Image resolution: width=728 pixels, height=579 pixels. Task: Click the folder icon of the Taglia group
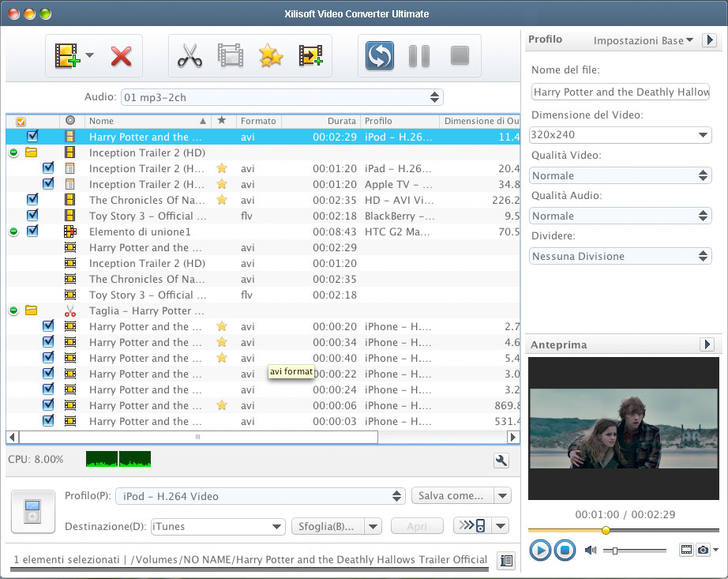click(x=31, y=310)
